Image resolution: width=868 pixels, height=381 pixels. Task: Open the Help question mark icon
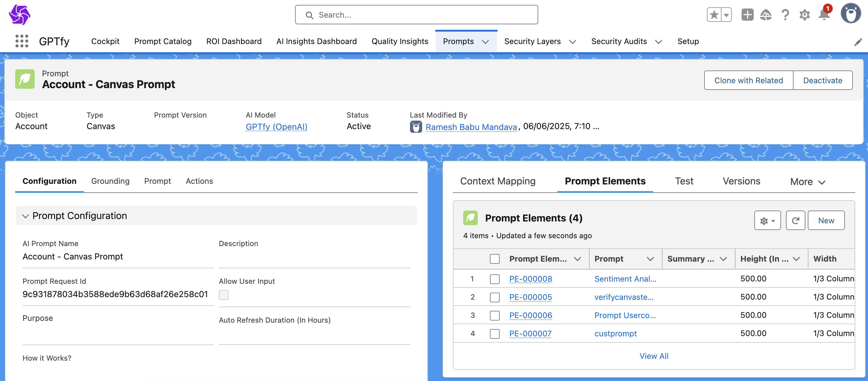[x=785, y=15]
